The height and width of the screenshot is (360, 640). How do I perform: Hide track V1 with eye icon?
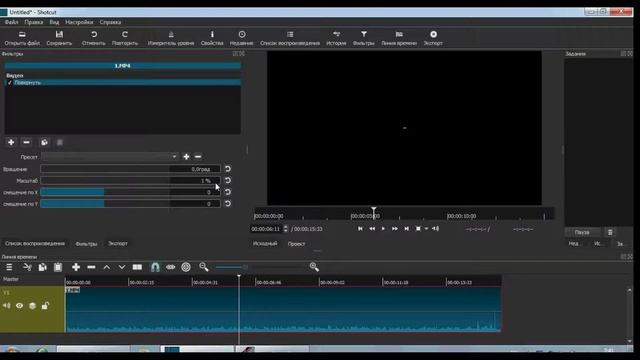[19, 305]
